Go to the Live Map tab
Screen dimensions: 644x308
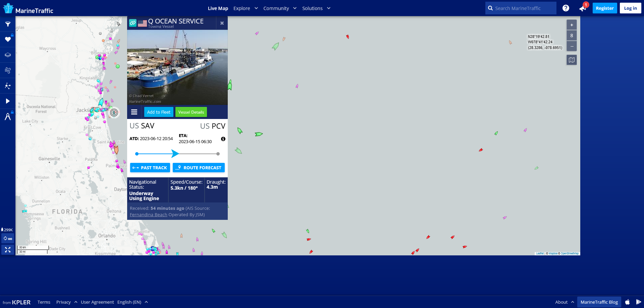218,8
